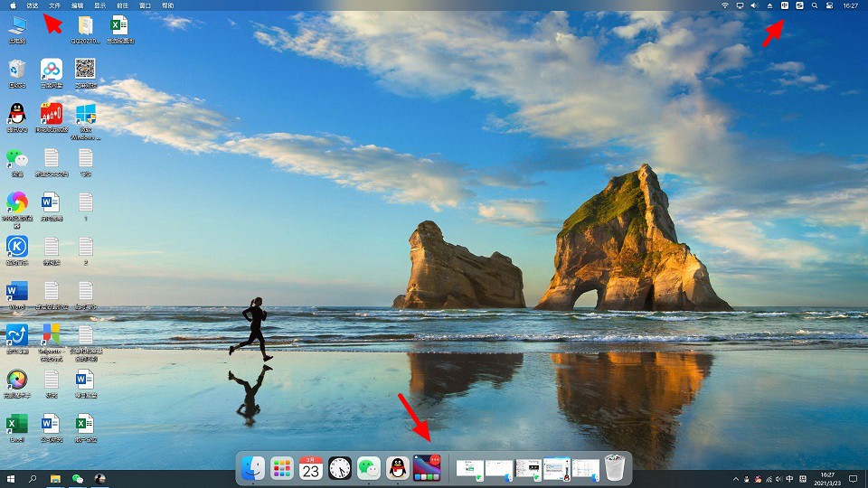Open the 文件 menu in the menu bar

pos(55,5)
